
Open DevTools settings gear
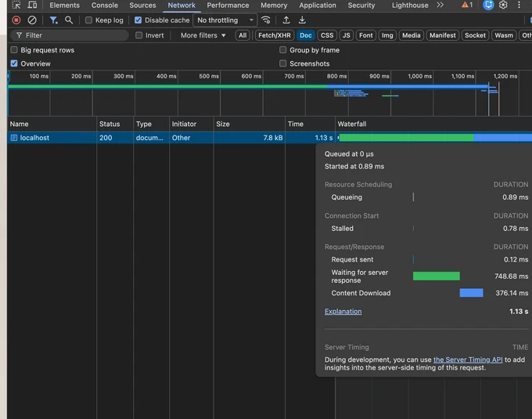pyautogui.click(x=503, y=5)
